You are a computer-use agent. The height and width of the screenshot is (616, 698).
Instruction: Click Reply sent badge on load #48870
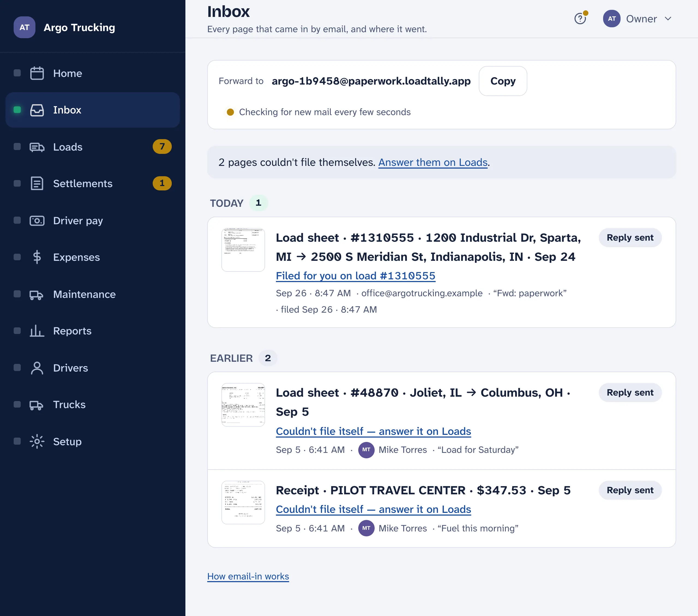[630, 392]
